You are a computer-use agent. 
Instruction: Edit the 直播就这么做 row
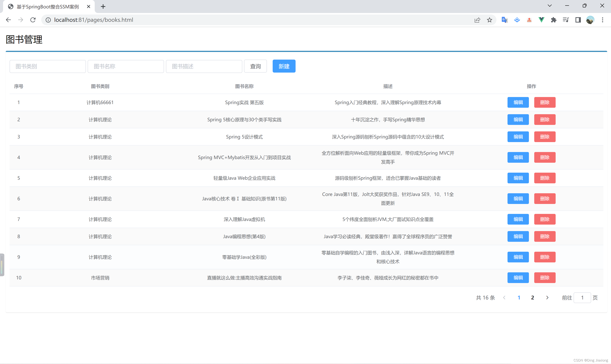click(518, 277)
